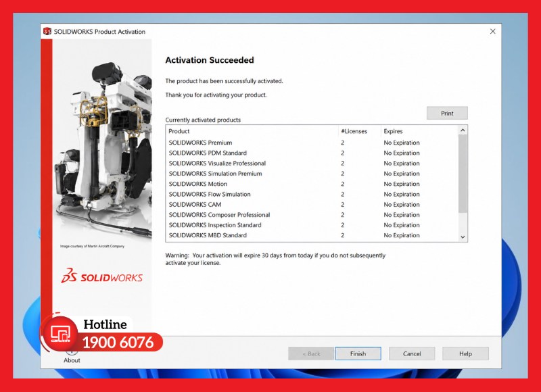The height and width of the screenshot is (392, 541).
Task: Click the product list scroll up arrow
Action: pyautogui.click(x=463, y=130)
